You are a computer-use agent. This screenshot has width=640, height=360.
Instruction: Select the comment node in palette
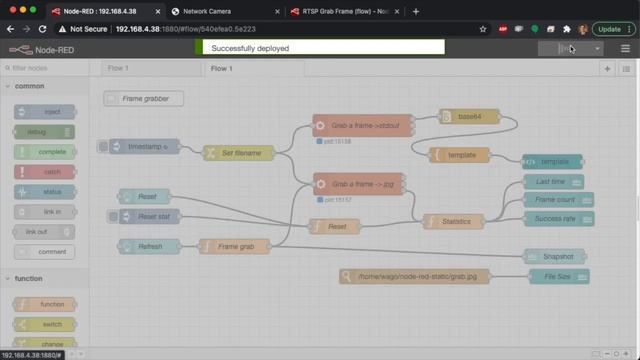[x=44, y=252]
